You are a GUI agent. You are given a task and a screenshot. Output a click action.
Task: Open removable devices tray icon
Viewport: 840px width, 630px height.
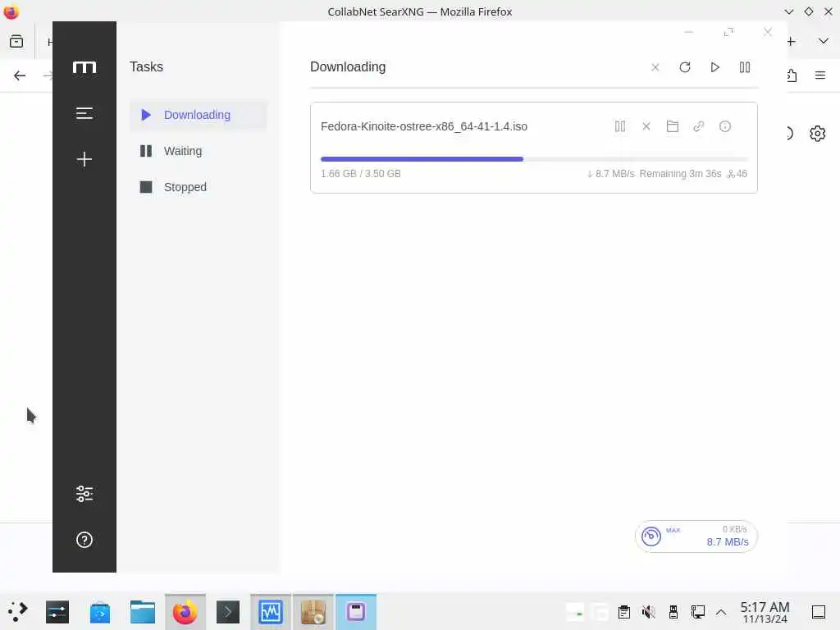673,612
